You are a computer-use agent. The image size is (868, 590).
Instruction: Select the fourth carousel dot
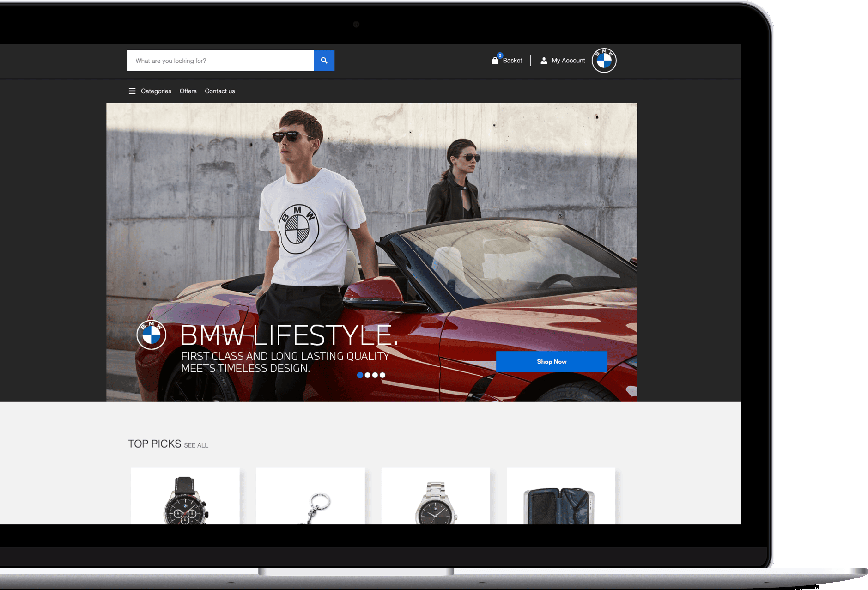coord(382,375)
